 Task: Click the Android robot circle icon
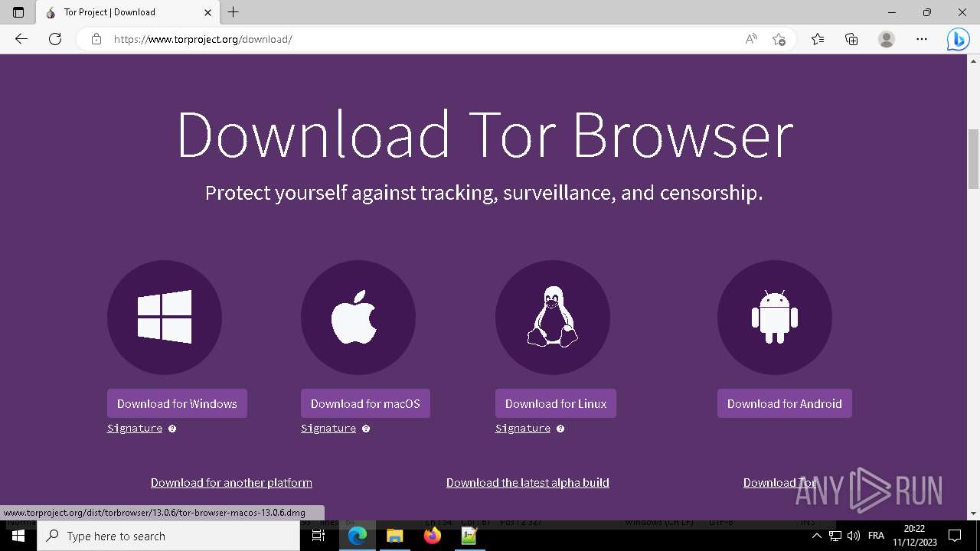point(775,317)
